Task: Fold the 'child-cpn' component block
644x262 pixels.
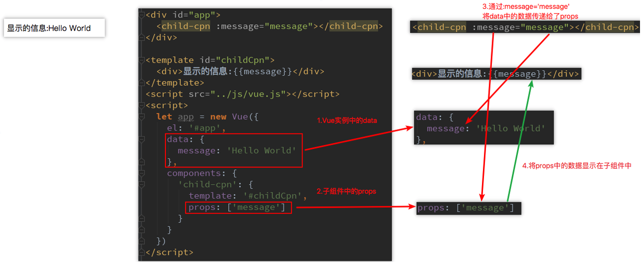Action: [143, 185]
